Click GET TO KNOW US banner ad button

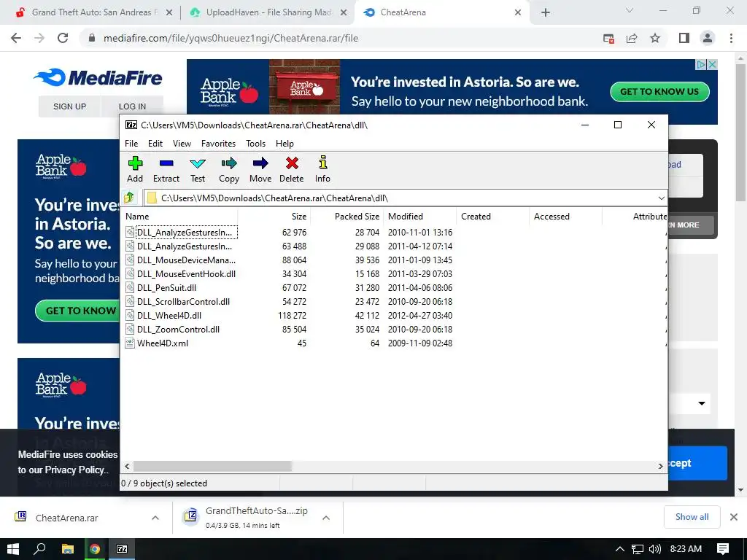coord(659,91)
